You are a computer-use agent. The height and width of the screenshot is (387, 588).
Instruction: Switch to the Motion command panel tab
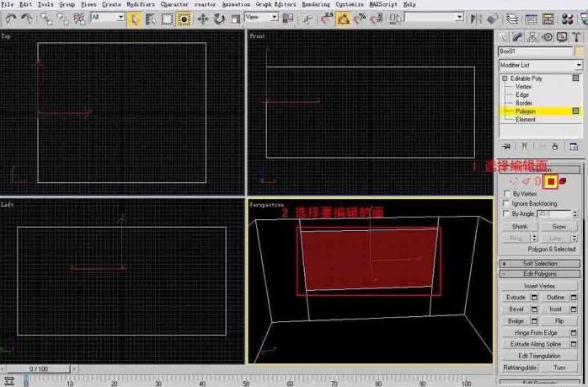[547, 37]
